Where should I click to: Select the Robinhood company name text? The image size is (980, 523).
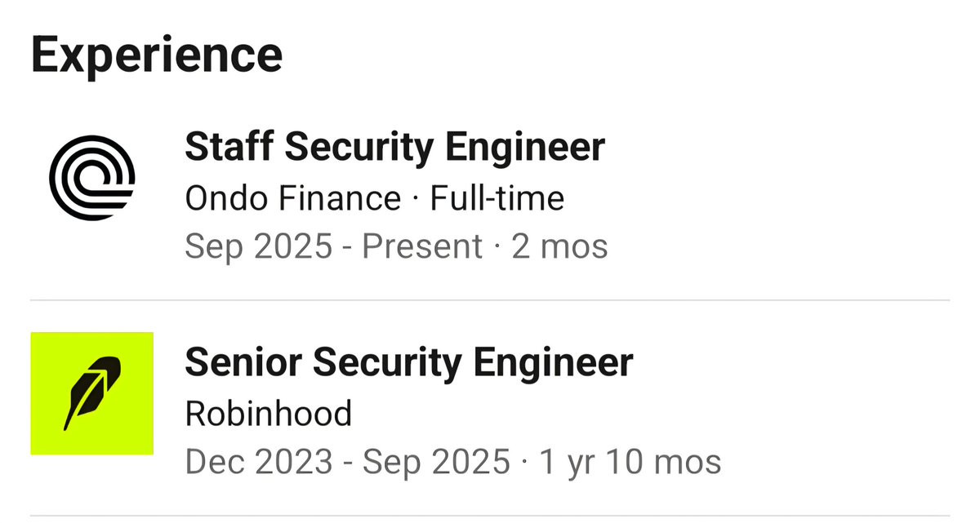pos(268,414)
